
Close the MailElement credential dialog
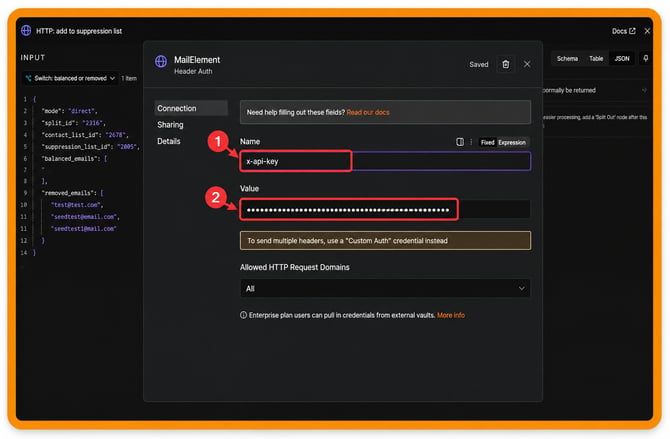pyautogui.click(x=527, y=64)
